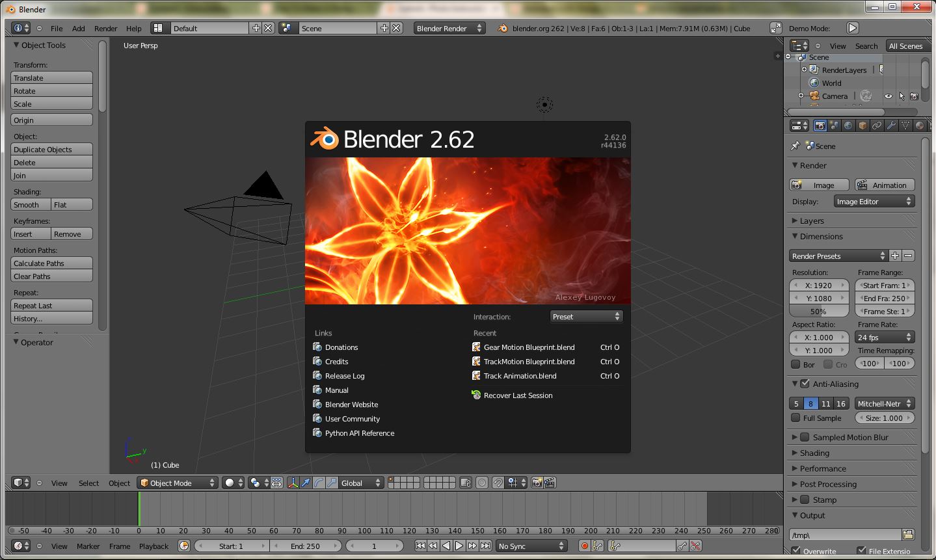Open the Manual link on splash screen
This screenshot has width=936, height=560.
click(336, 390)
